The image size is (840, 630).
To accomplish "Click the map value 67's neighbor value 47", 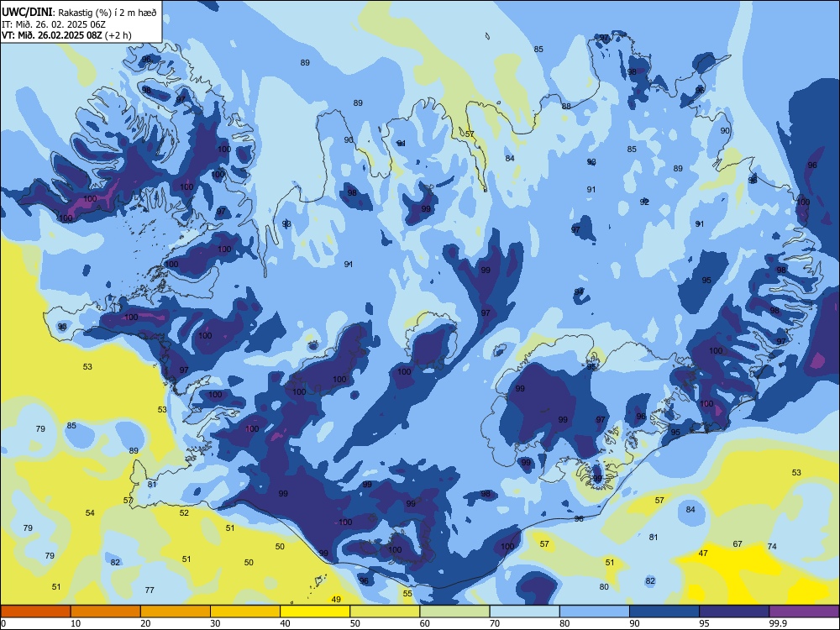I will (x=703, y=553).
